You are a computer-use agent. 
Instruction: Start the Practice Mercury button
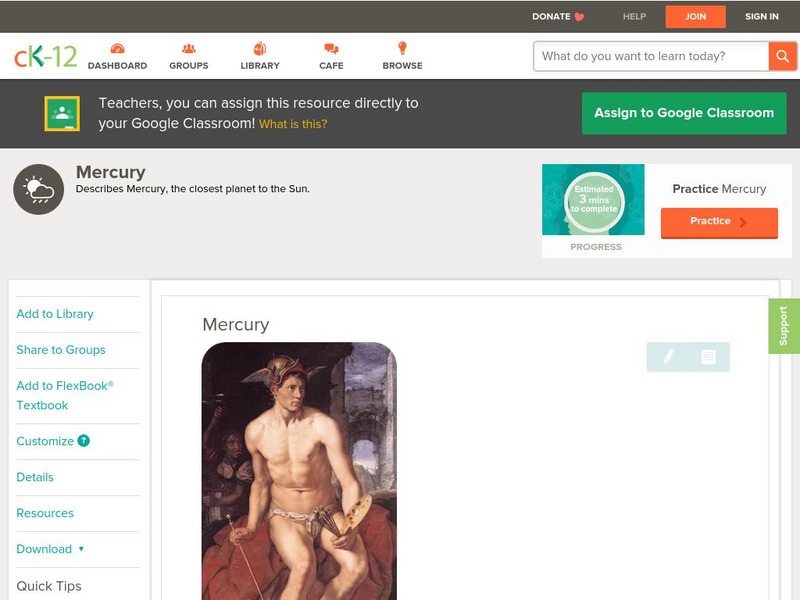(x=718, y=222)
